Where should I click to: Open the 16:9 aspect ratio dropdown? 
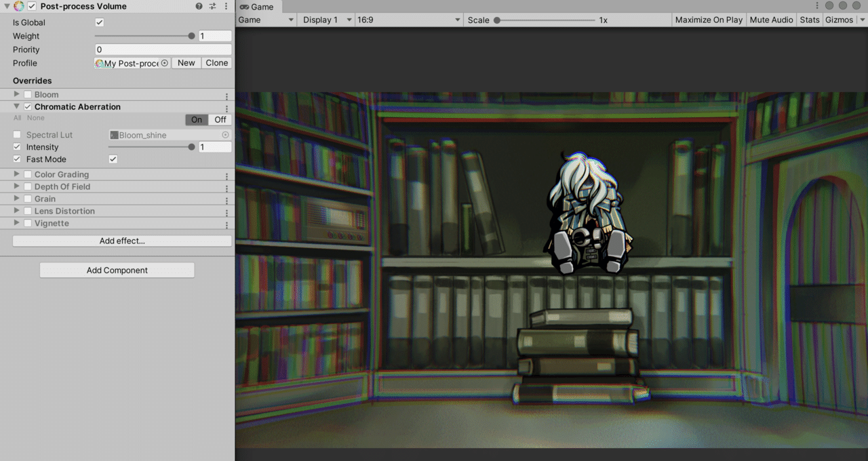click(409, 20)
